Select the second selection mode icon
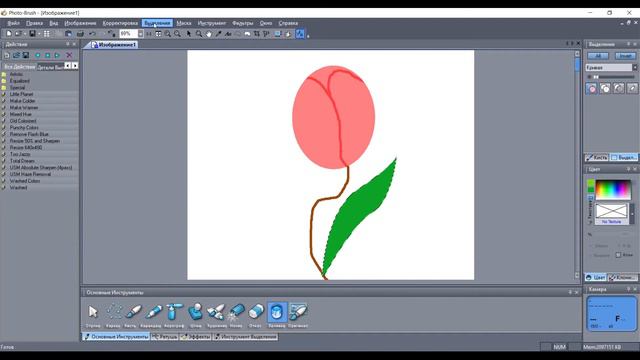 coord(605,88)
